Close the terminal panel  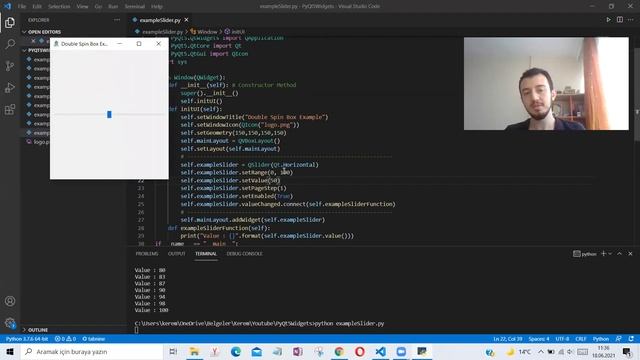(630, 253)
